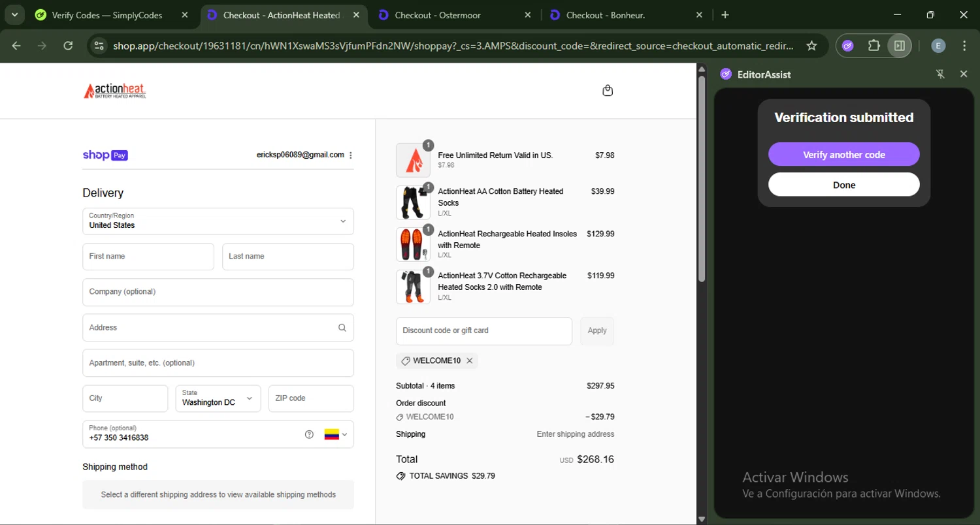Toggle the browser side panel icon

pyautogui.click(x=900, y=46)
